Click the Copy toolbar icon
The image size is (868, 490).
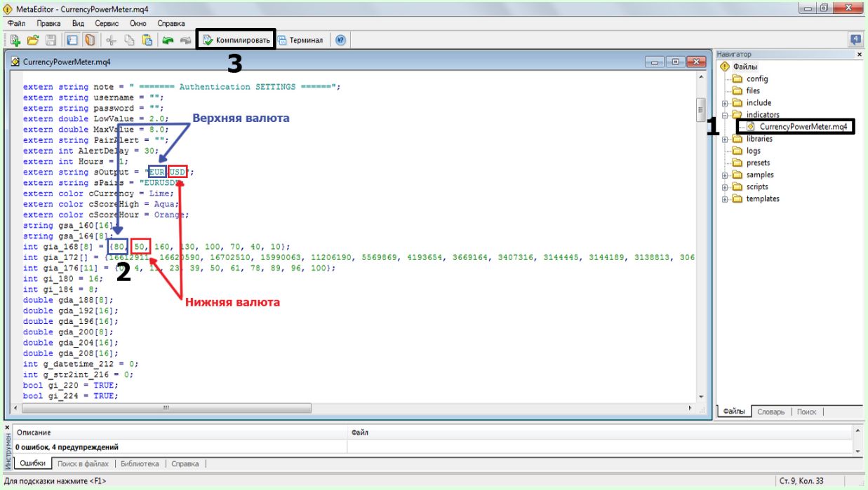click(129, 40)
